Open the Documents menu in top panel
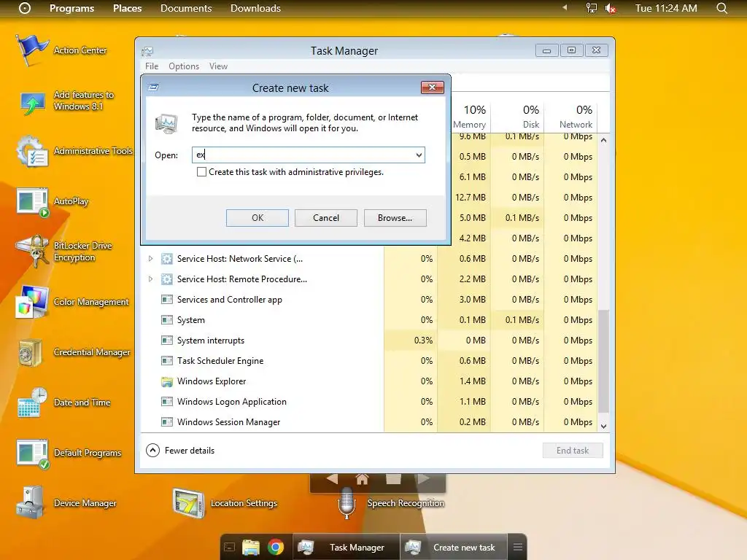747x560 pixels. point(186,8)
